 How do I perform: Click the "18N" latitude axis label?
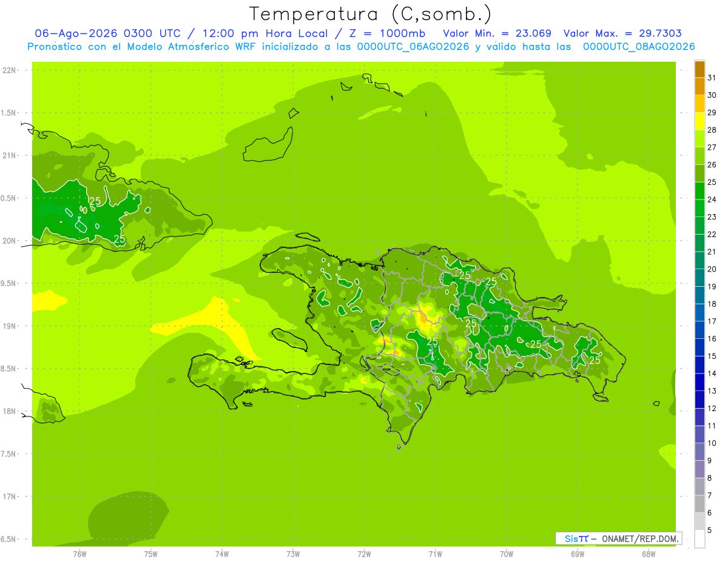(10, 411)
